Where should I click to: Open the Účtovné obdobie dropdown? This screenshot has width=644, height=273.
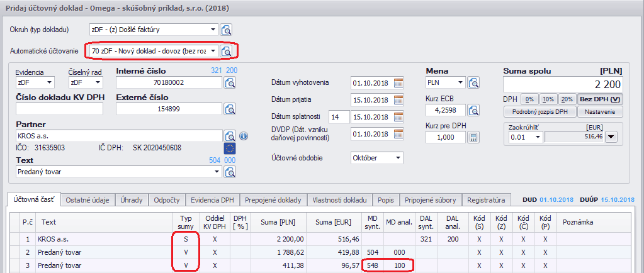pos(397,157)
